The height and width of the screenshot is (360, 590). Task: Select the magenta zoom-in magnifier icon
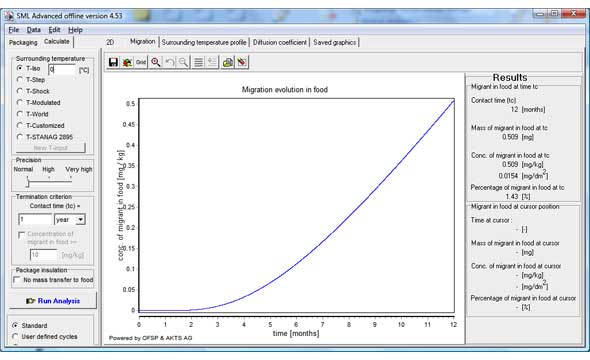[155, 62]
